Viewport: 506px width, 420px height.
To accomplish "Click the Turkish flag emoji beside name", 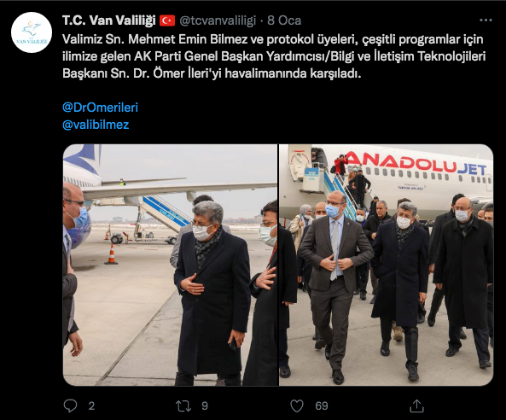I will (167, 20).
